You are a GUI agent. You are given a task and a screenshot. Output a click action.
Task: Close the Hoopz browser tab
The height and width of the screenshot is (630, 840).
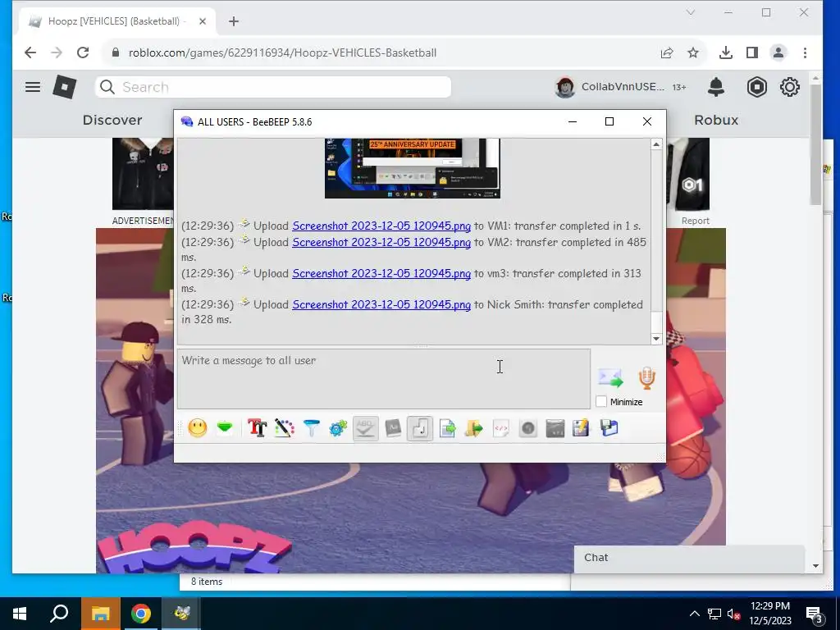(203, 21)
